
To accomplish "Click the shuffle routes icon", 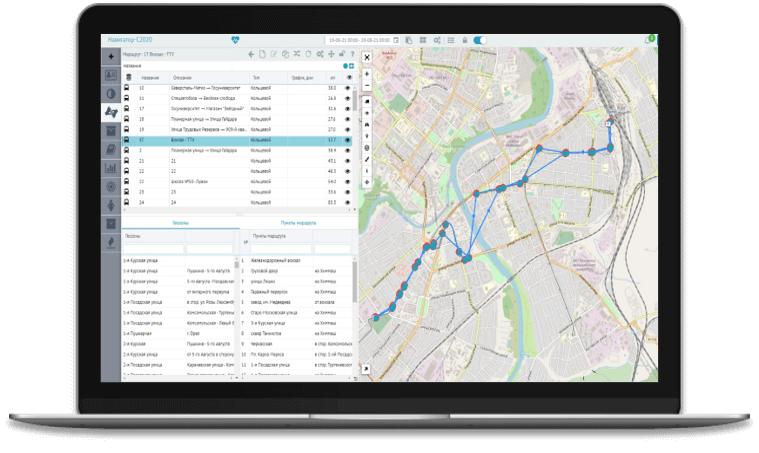I will (x=296, y=54).
